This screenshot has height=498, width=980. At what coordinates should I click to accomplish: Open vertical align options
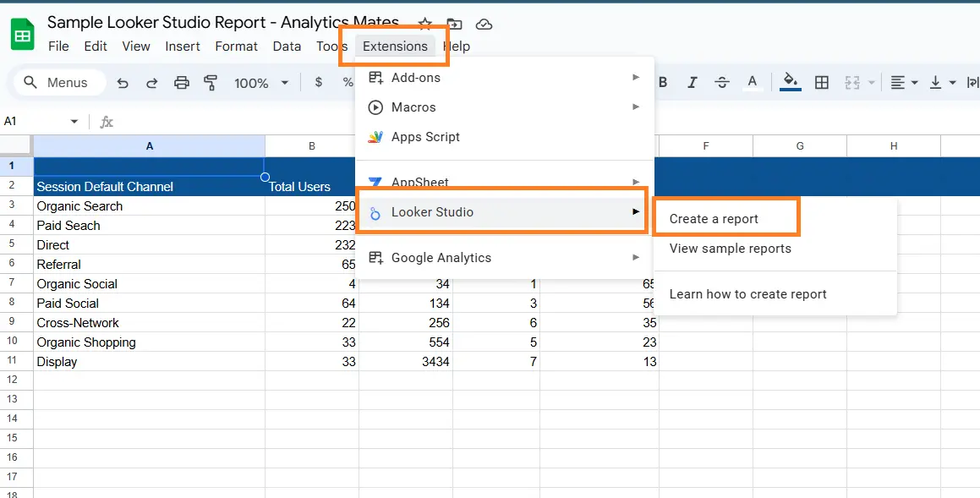click(x=936, y=83)
